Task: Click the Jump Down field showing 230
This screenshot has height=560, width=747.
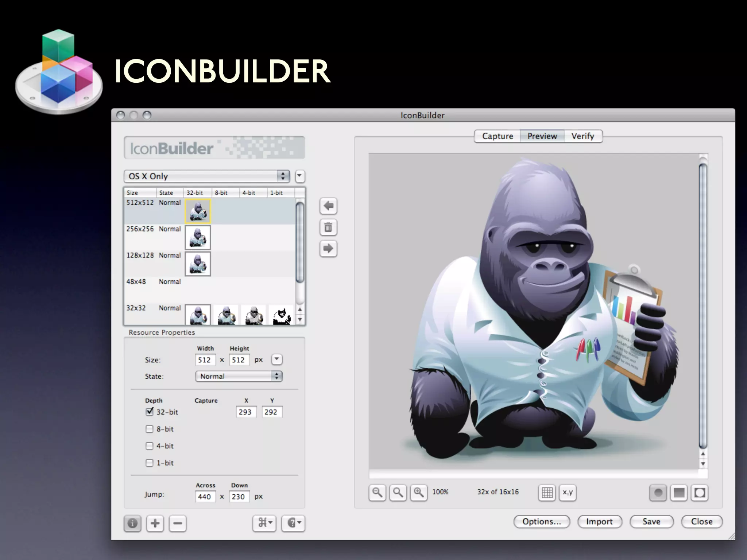Action: click(x=239, y=497)
